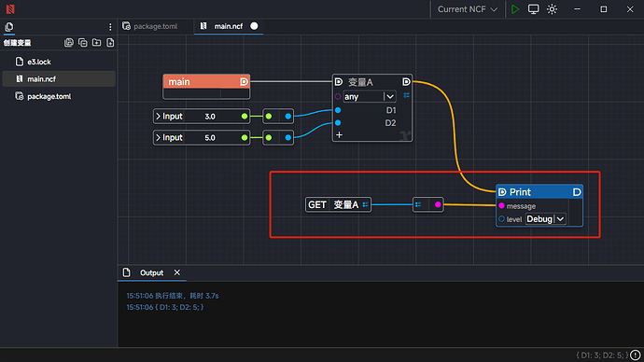Expand the Input 3.0 node chevron
644x362 pixels.
click(x=158, y=116)
